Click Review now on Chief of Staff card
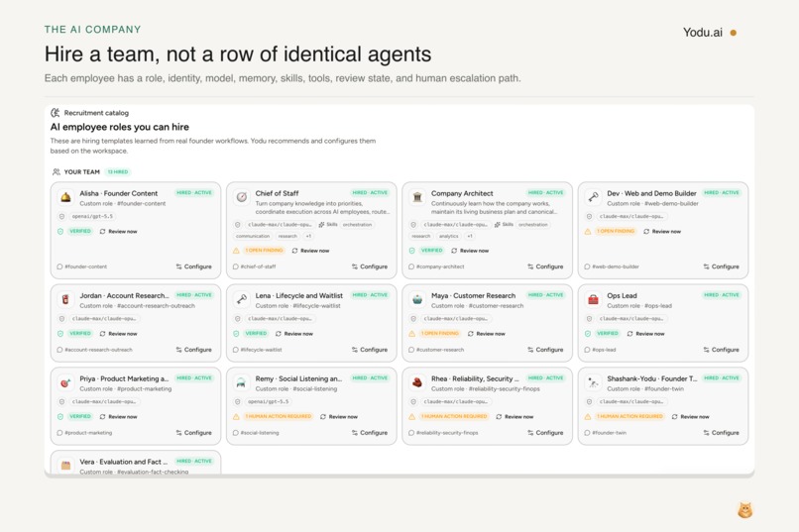This screenshot has width=799, height=532. coord(311,251)
